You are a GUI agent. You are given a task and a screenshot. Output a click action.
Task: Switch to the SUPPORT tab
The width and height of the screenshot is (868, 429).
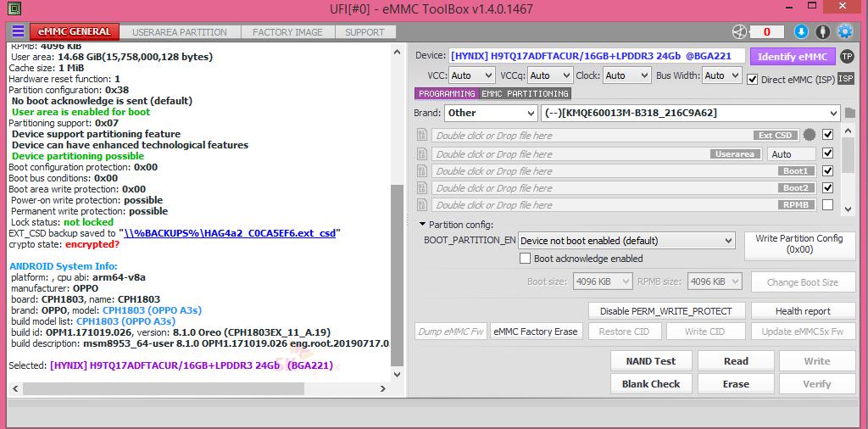pyautogui.click(x=364, y=32)
